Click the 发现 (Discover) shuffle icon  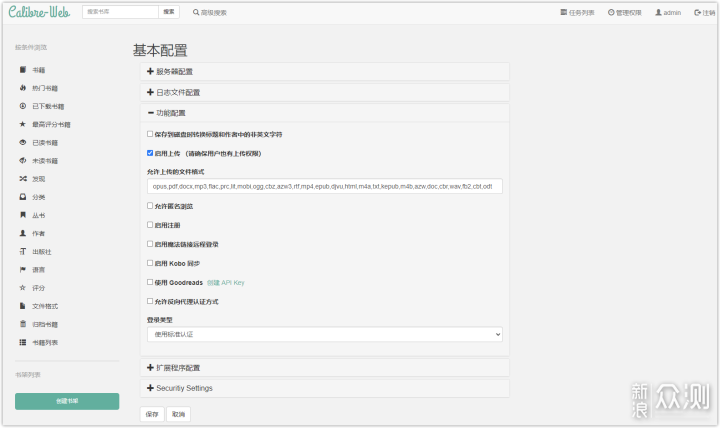[23, 179]
